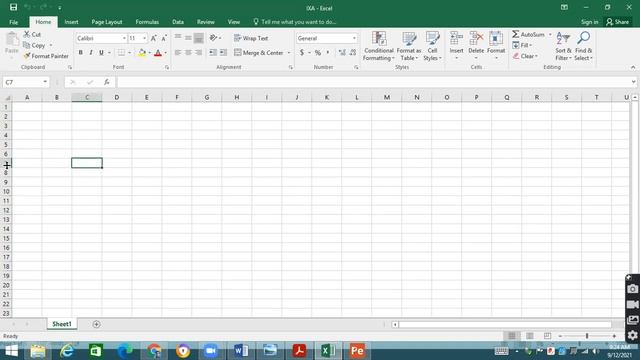Screen dimensions: 640x360
Task: Click the Insert Function fx icon
Action: (x=107, y=82)
